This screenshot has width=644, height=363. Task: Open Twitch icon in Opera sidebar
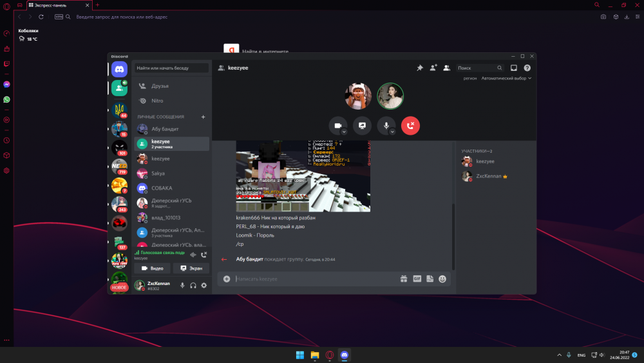[x=6, y=64]
